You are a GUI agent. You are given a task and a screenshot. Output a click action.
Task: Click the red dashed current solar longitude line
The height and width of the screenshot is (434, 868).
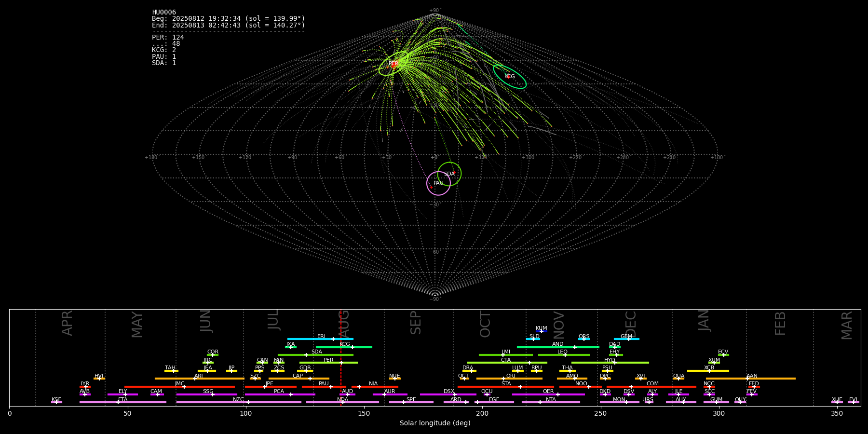pos(340,357)
